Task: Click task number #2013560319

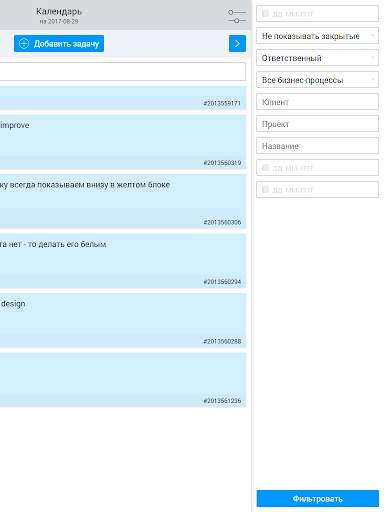Action: (222, 163)
